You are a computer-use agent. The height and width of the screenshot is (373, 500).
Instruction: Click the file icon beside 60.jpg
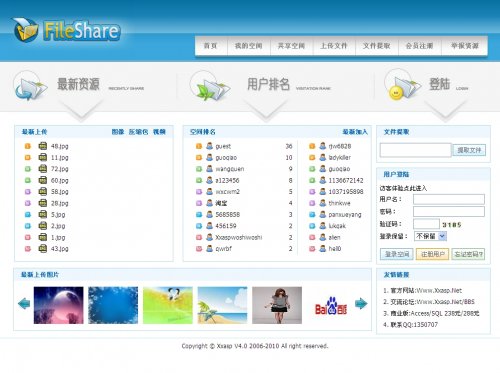tap(43, 180)
